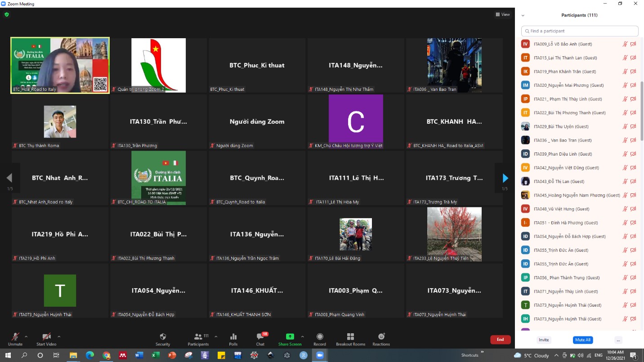Viewport: 644px width, 362px height.
Task: Go to next gallery page arrow
Action: click(505, 178)
